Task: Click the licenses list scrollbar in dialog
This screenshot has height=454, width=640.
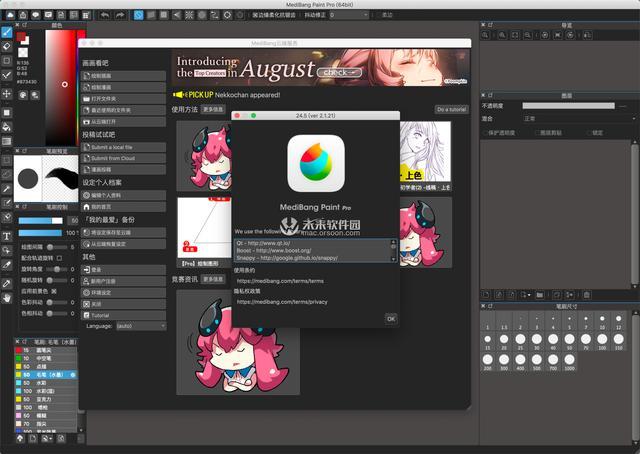Action: tap(393, 250)
